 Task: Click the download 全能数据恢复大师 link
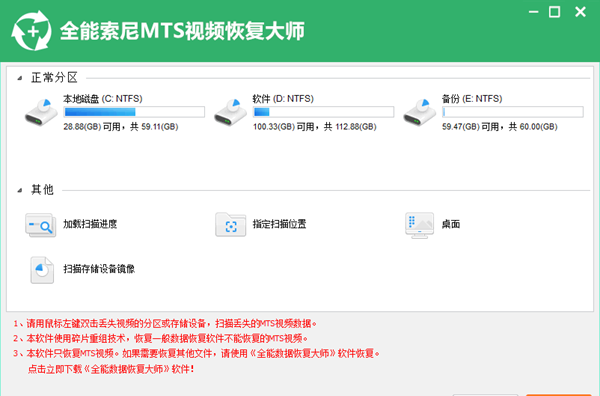coord(111,369)
